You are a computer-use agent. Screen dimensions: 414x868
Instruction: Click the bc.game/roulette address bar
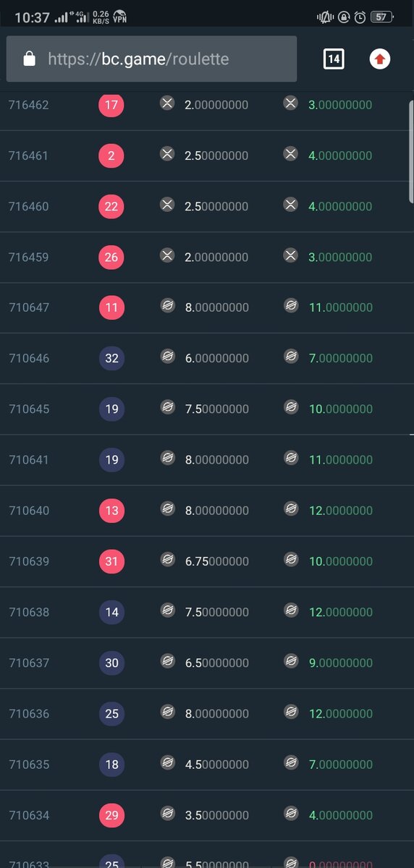151,59
